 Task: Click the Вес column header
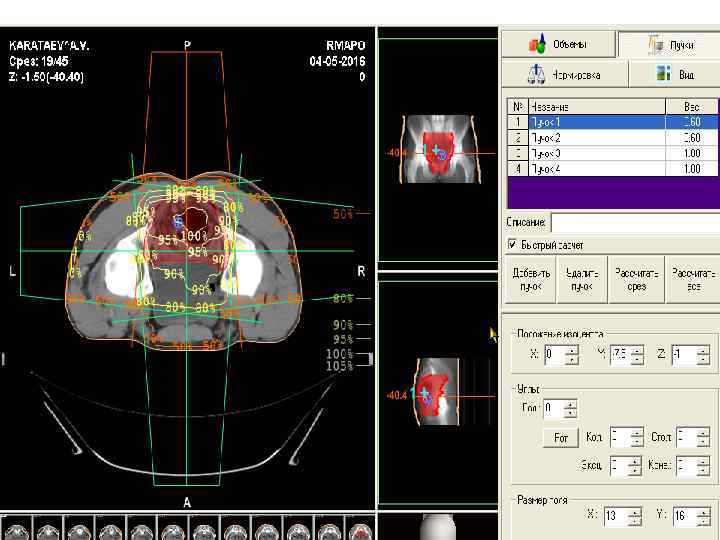tap(692, 107)
